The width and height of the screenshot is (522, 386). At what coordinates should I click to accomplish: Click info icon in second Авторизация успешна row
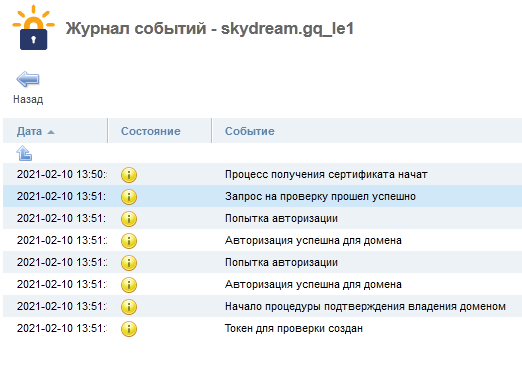point(129,285)
